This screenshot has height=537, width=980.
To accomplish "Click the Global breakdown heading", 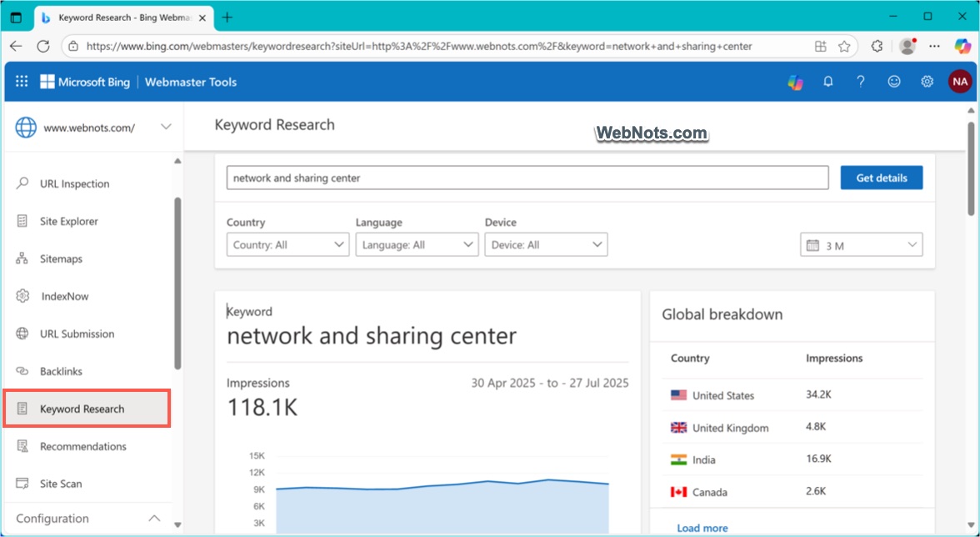I will coord(722,314).
